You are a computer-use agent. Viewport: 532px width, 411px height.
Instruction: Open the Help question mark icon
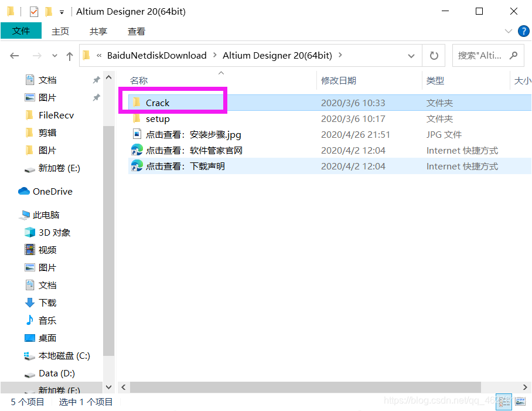coord(524,31)
